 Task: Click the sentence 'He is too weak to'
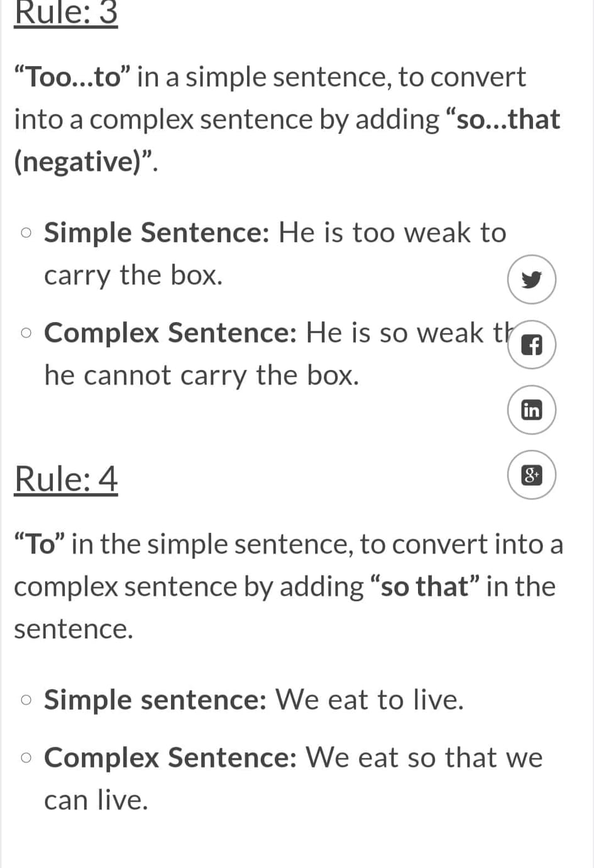(x=392, y=233)
